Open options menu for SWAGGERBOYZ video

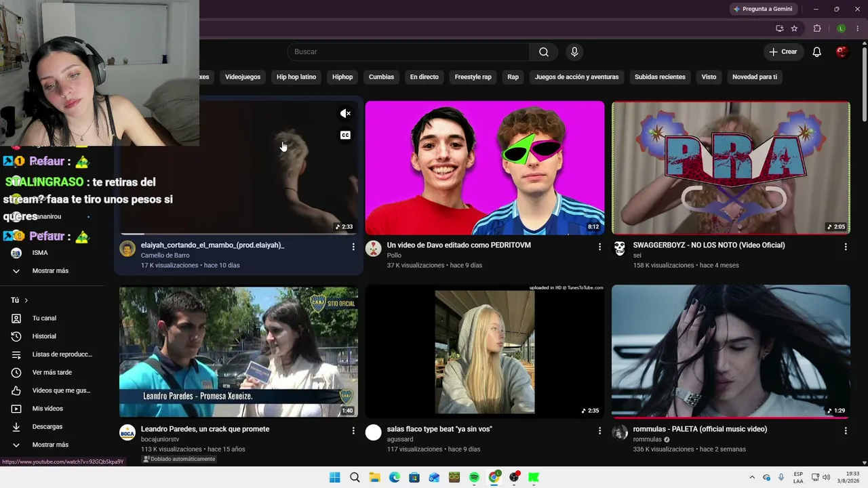tap(846, 247)
